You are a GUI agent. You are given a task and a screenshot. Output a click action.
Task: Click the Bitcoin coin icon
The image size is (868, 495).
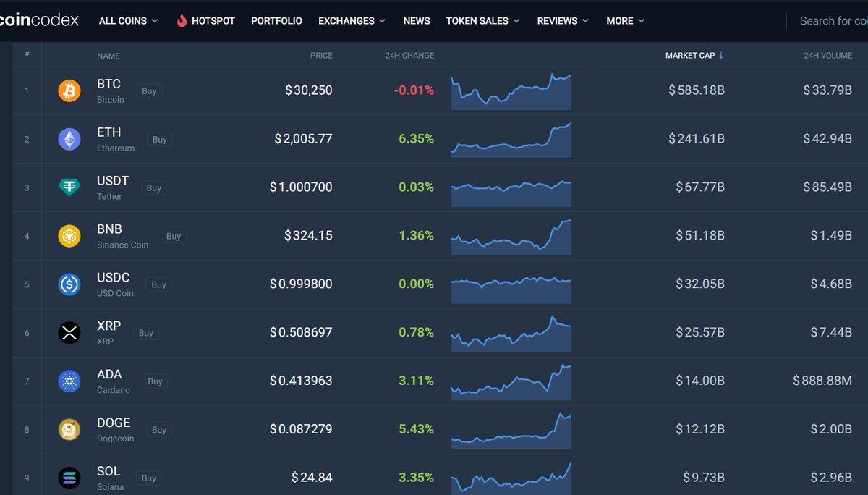point(69,90)
